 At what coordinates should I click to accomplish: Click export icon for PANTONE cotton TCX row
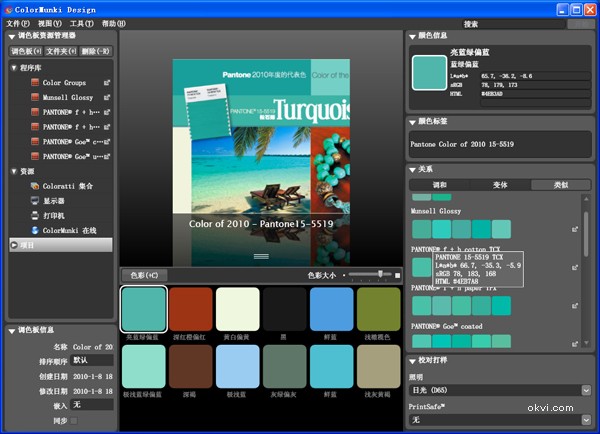click(x=575, y=268)
